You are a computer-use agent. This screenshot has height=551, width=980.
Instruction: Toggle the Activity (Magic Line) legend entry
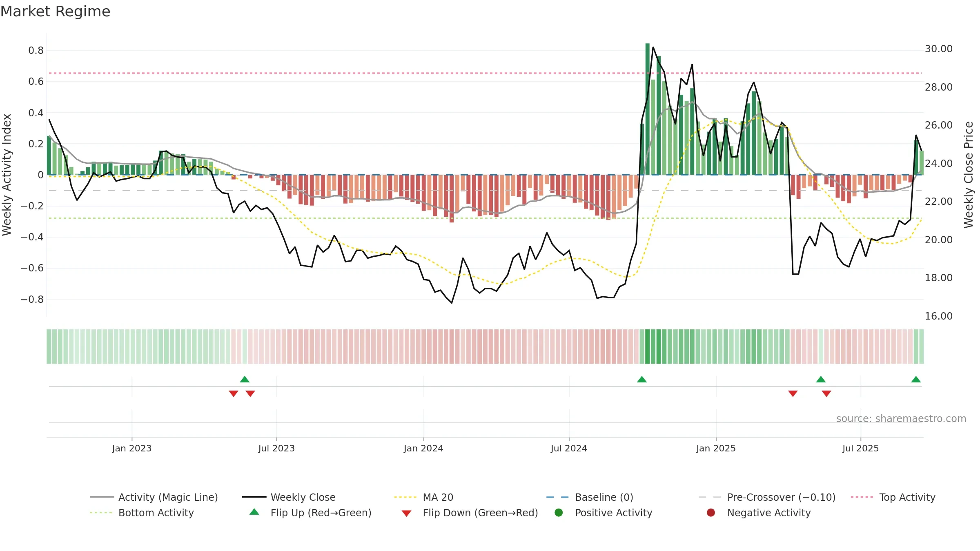tap(154, 497)
